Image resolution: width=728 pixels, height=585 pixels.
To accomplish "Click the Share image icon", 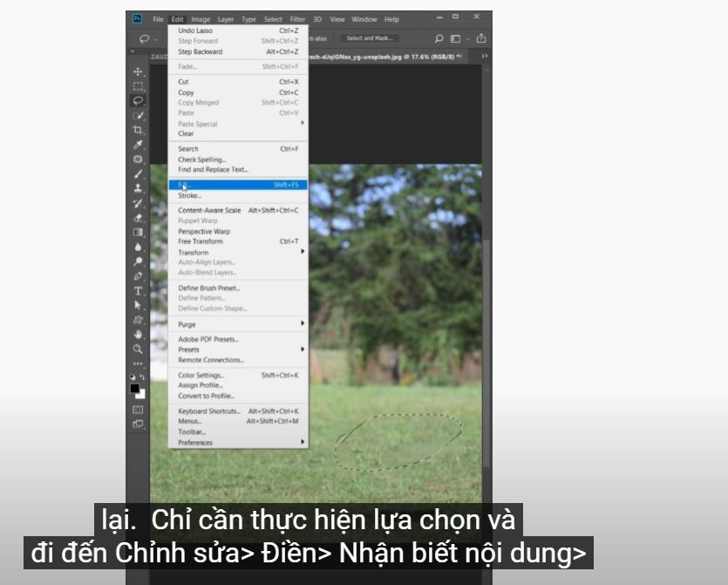I will coord(481,38).
